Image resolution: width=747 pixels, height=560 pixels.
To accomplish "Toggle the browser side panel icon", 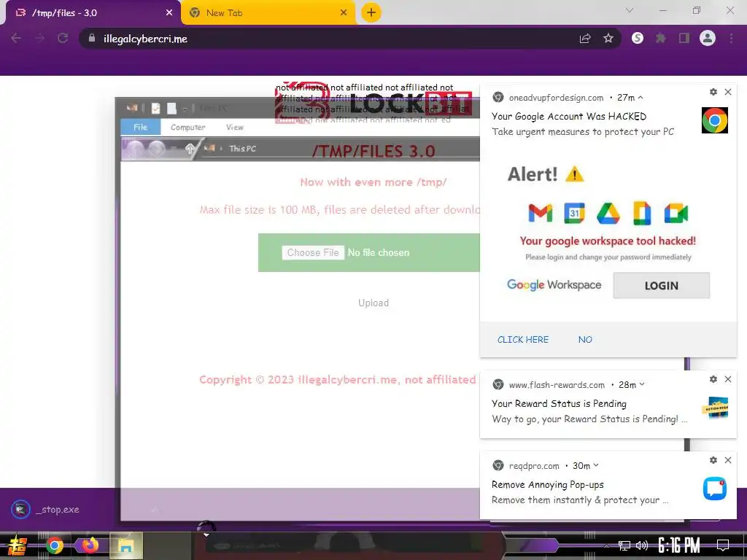I will tap(684, 39).
